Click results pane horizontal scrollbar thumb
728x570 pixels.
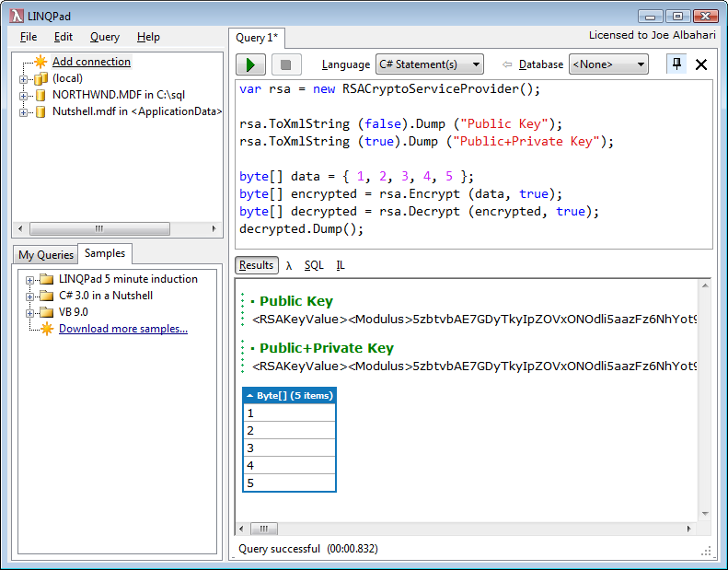point(264,529)
